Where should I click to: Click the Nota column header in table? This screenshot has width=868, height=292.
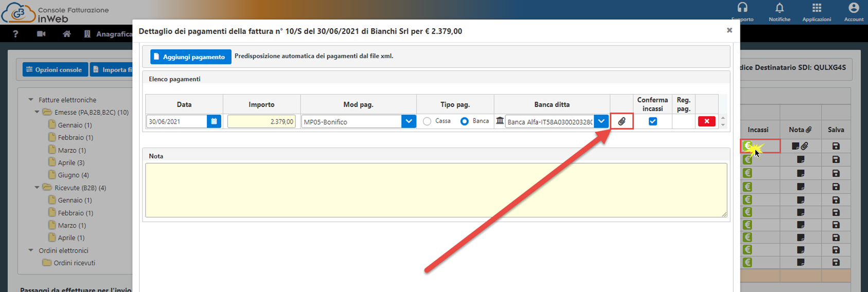click(x=800, y=130)
